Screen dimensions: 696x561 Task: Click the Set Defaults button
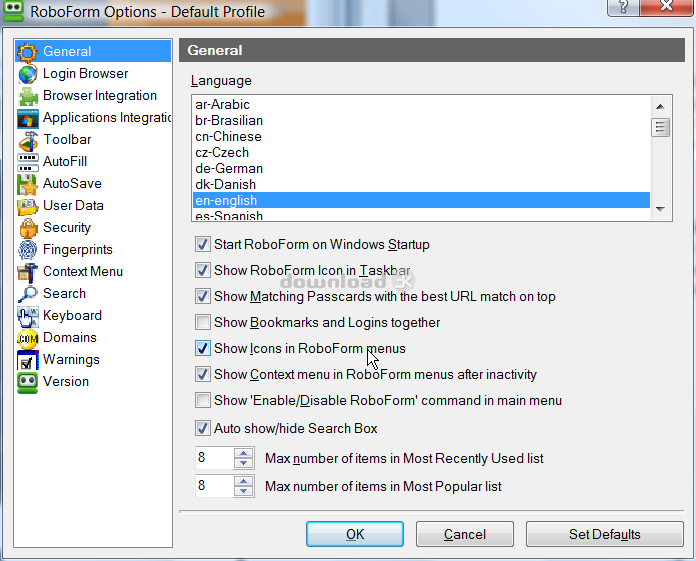pyautogui.click(x=605, y=534)
